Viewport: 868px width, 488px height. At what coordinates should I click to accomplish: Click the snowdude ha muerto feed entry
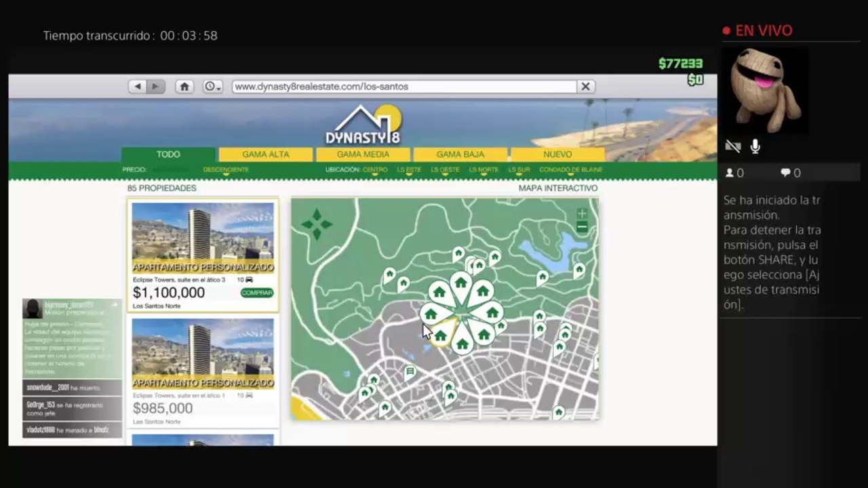pyautogui.click(x=73, y=388)
